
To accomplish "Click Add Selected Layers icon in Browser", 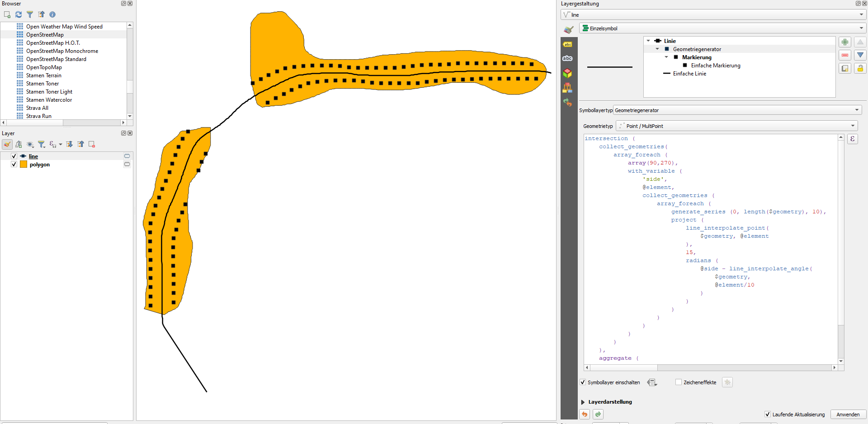I will coord(7,14).
